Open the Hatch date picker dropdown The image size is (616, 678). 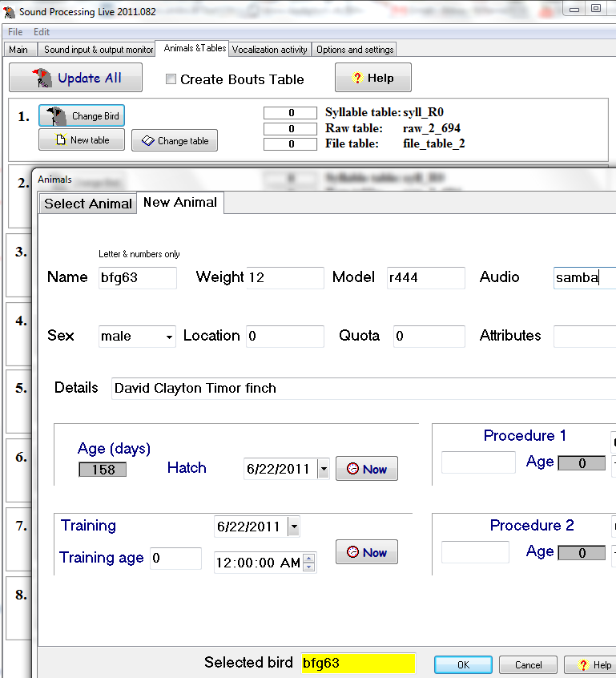click(323, 469)
